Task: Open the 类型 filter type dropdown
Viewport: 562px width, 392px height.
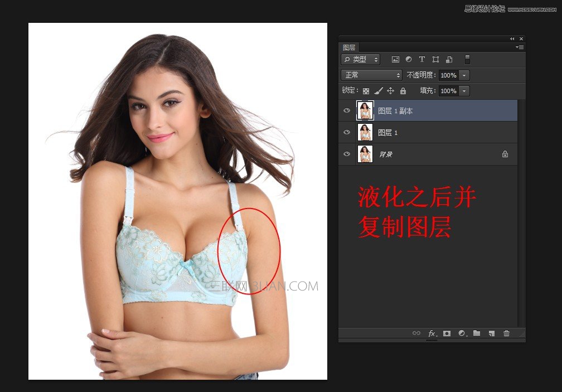Action: pyautogui.click(x=360, y=59)
